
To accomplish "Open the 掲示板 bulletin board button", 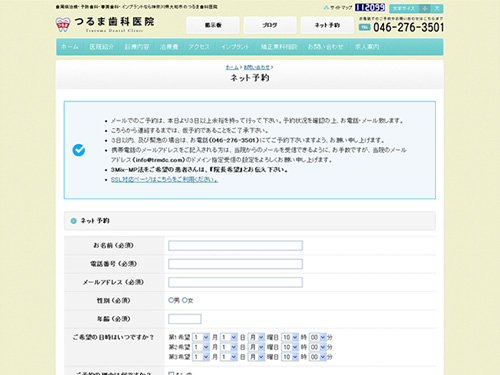I will [213, 25].
